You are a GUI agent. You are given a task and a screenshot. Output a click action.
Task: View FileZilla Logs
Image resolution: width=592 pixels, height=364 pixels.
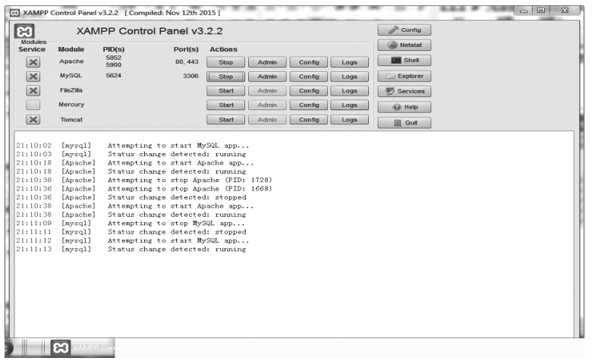coord(349,91)
